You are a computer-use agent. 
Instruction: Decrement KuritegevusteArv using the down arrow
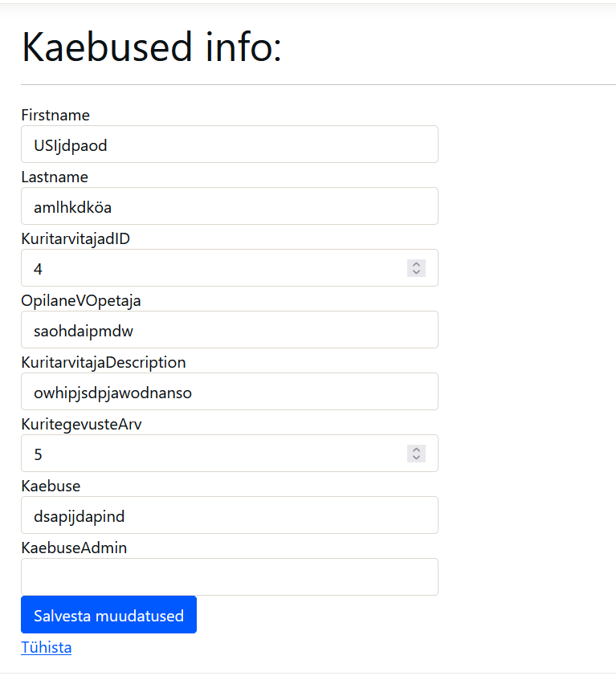(416, 458)
